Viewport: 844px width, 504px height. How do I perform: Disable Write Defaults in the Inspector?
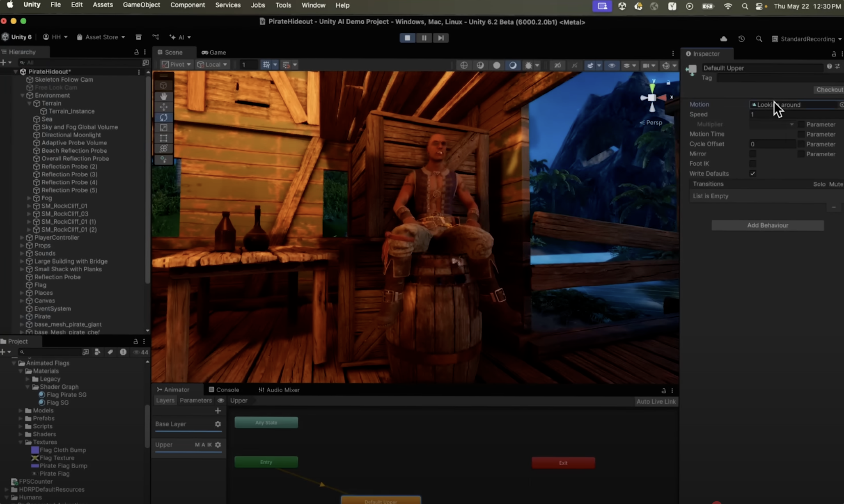[753, 173]
